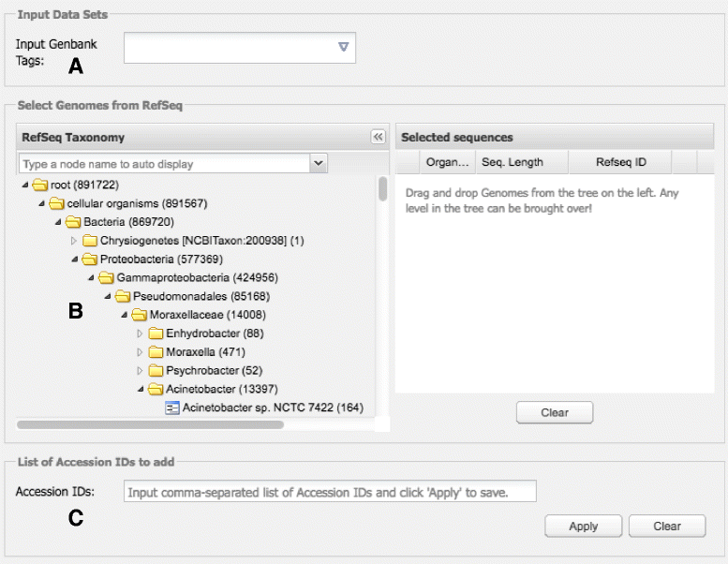
Task: Click the Psychrobacter folder icon
Action: [x=156, y=370]
